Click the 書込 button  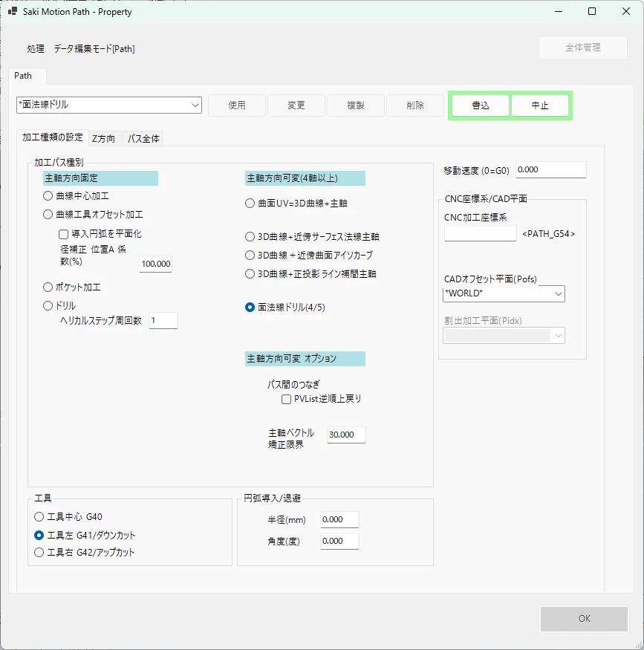click(x=481, y=105)
